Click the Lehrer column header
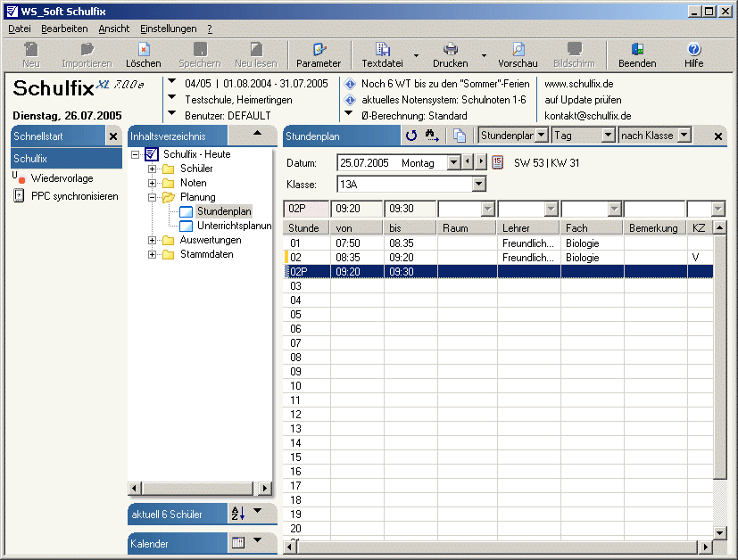The image size is (738, 560). point(528,228)
